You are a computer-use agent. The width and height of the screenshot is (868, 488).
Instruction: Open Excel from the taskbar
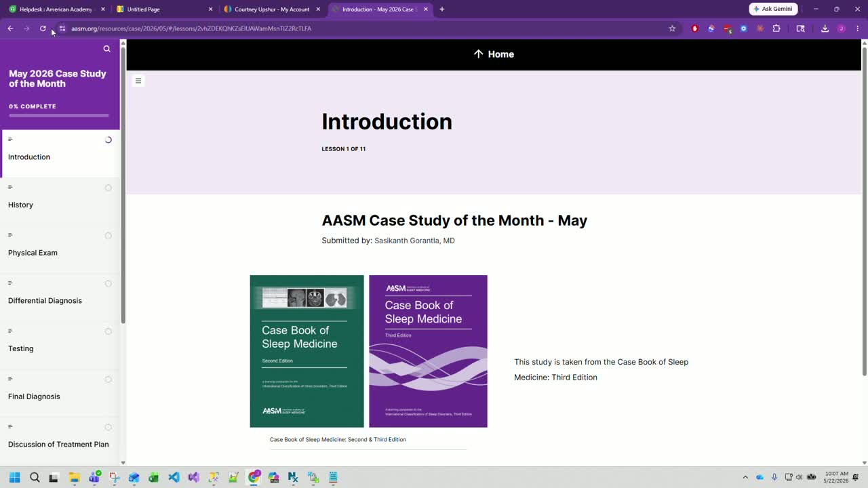coord(154,477)
